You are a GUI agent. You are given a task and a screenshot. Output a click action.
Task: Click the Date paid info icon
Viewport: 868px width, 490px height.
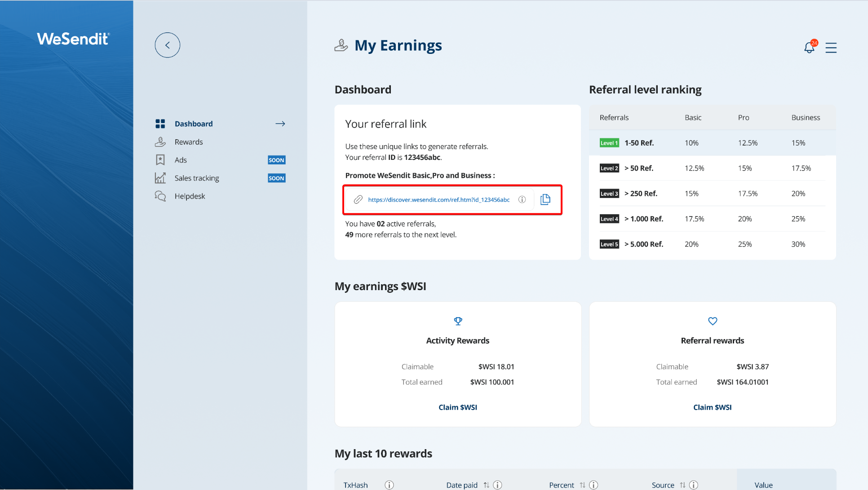coord(497,485)
